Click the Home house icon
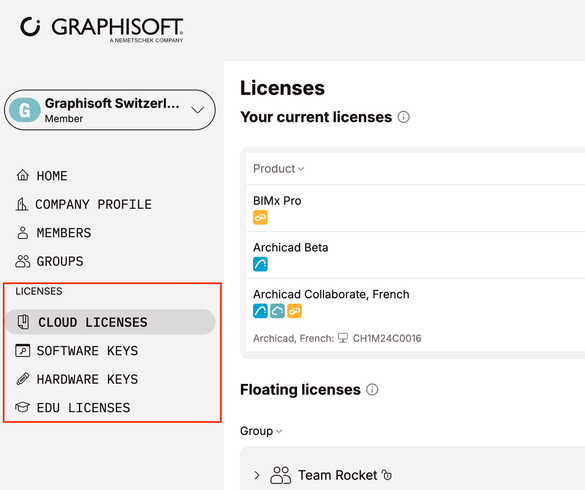585x490 pixels. tap(23, 175)
